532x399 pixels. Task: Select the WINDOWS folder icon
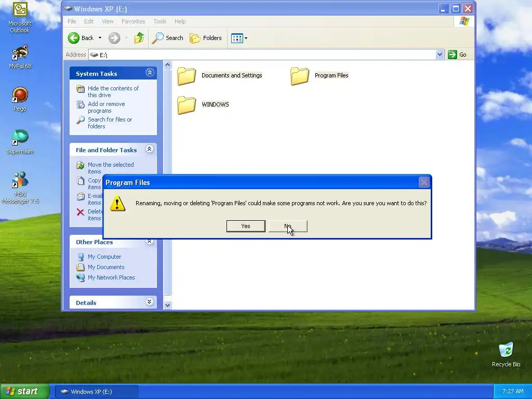point(187,105)
